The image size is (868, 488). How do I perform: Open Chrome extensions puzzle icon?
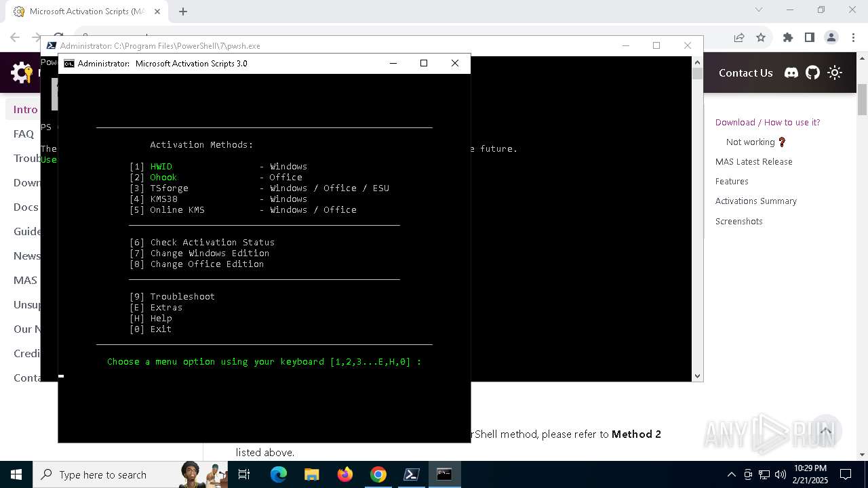(788, 37)
